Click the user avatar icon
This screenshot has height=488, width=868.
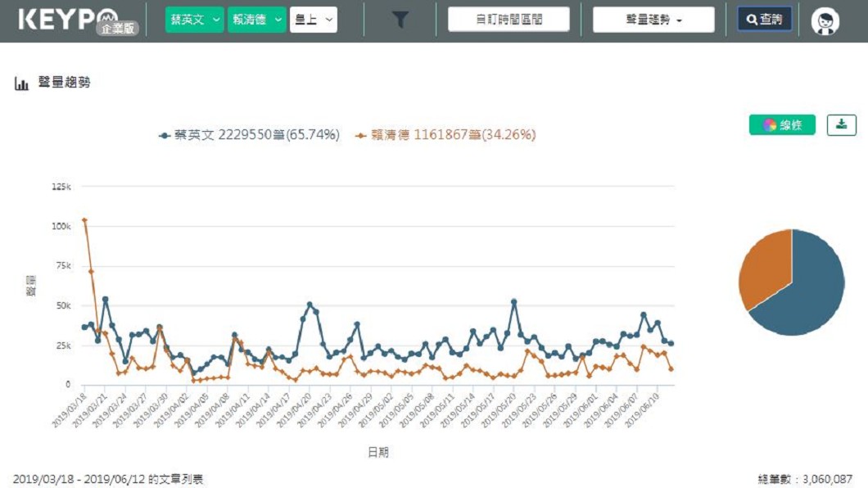coord(825,21)
